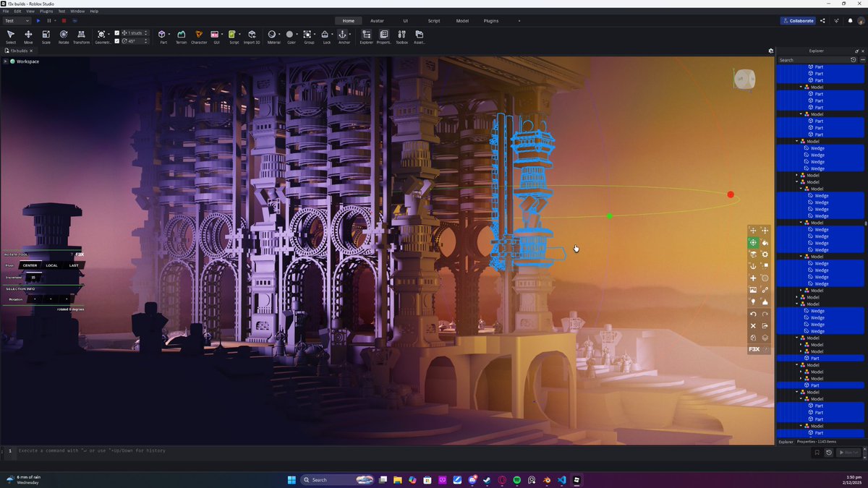Open the Plugins menu in the menu bar
This screenshot has width=868, height=488.
(x=46, y=11)
